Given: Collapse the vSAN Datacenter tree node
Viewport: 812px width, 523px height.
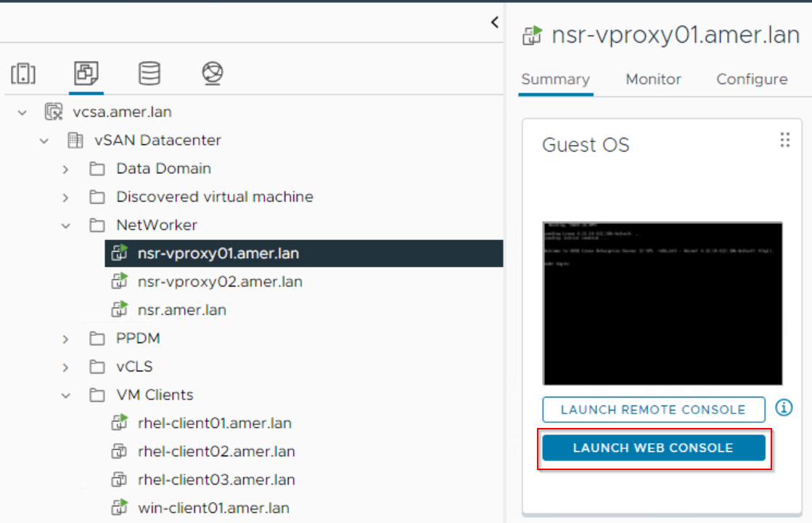Looking at the screenshot, I should [x=44, y=140].
